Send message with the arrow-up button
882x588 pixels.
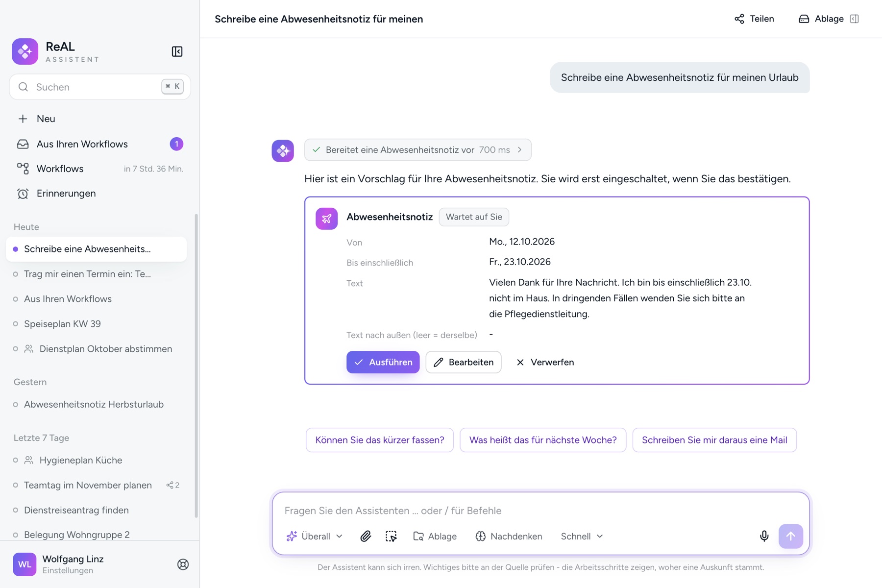(x=790, y=536)
